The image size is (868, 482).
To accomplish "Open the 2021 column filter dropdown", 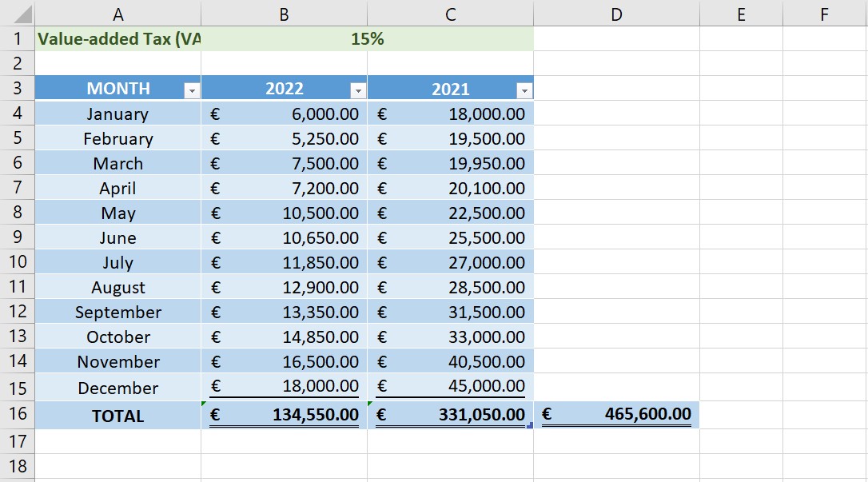I will point(524,90).
